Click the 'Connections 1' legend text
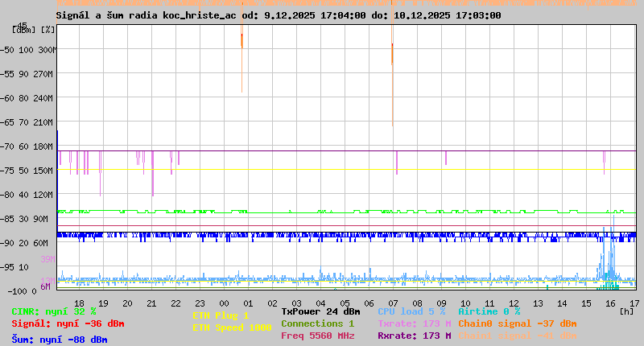This screenshot has height=346, width=644. tap(317, 323)
